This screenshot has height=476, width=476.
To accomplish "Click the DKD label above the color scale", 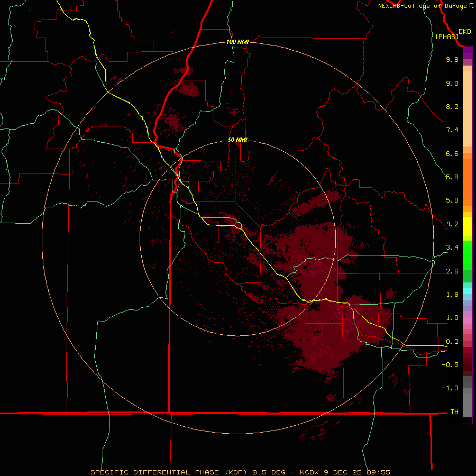I will [x=464, y=32].
